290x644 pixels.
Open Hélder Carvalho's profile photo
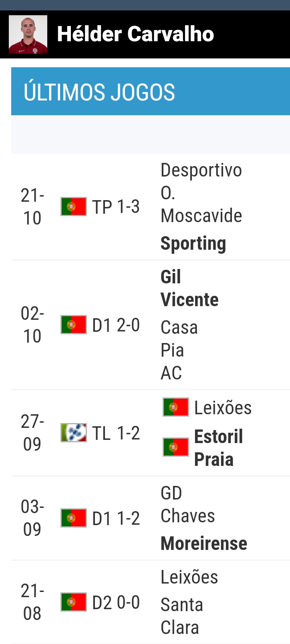[x=28, y=34]
